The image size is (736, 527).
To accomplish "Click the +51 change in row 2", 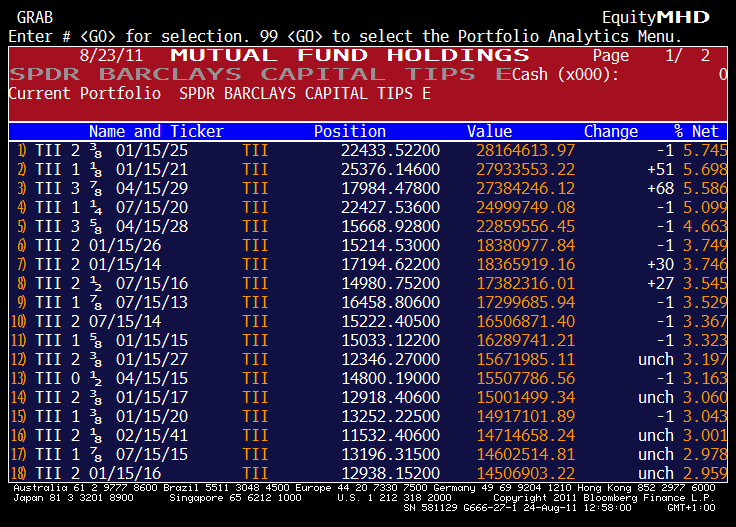I will click(660, 169).
